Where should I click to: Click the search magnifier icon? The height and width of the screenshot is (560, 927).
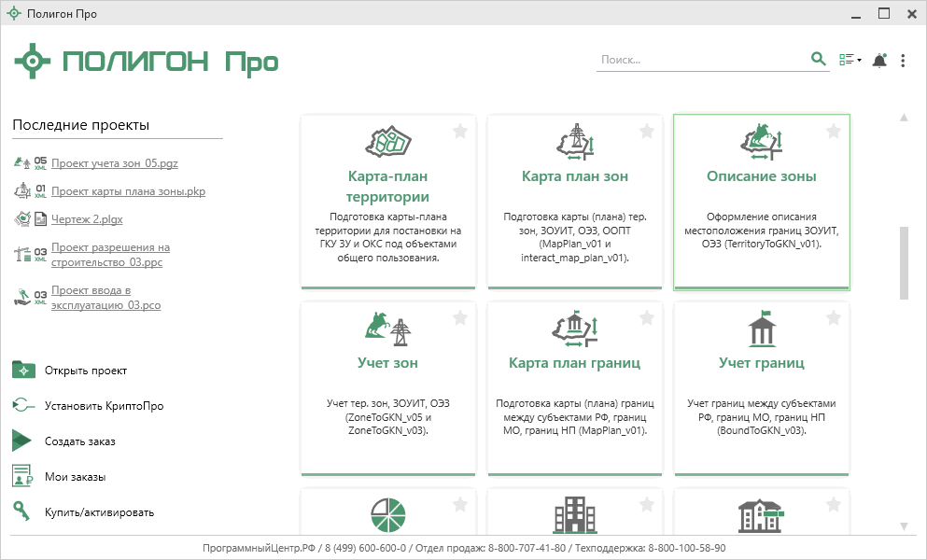click(x=819, y=59)
